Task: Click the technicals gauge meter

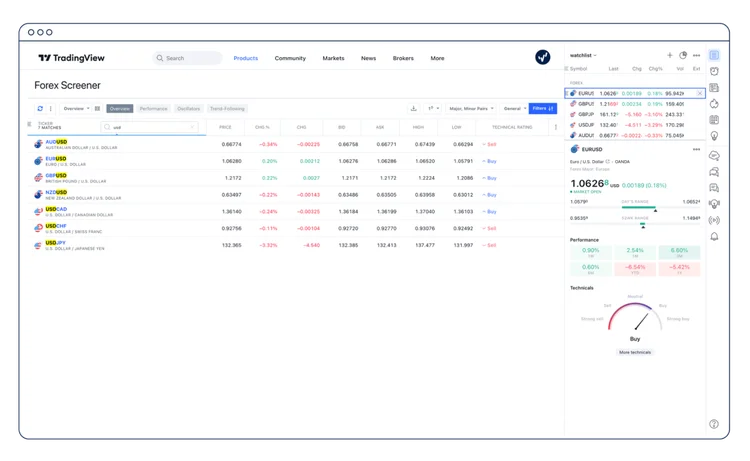Action: tap(634, 320)
